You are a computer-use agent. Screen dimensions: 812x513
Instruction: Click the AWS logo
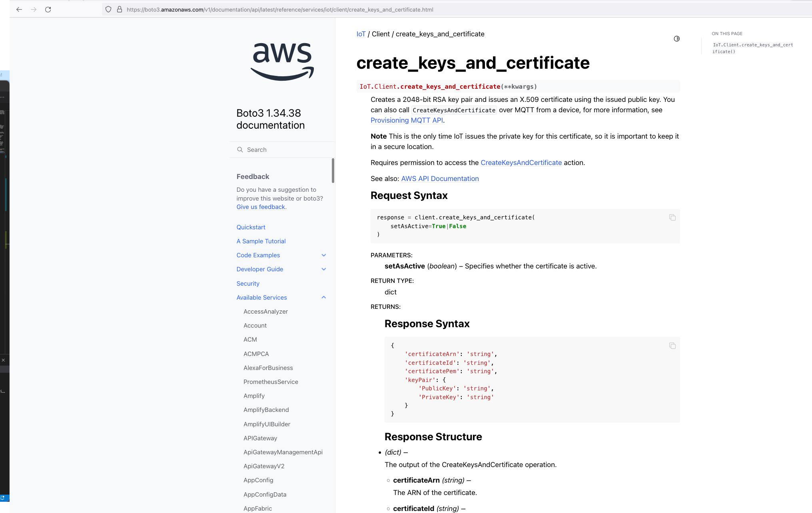(x=282, y=62)
